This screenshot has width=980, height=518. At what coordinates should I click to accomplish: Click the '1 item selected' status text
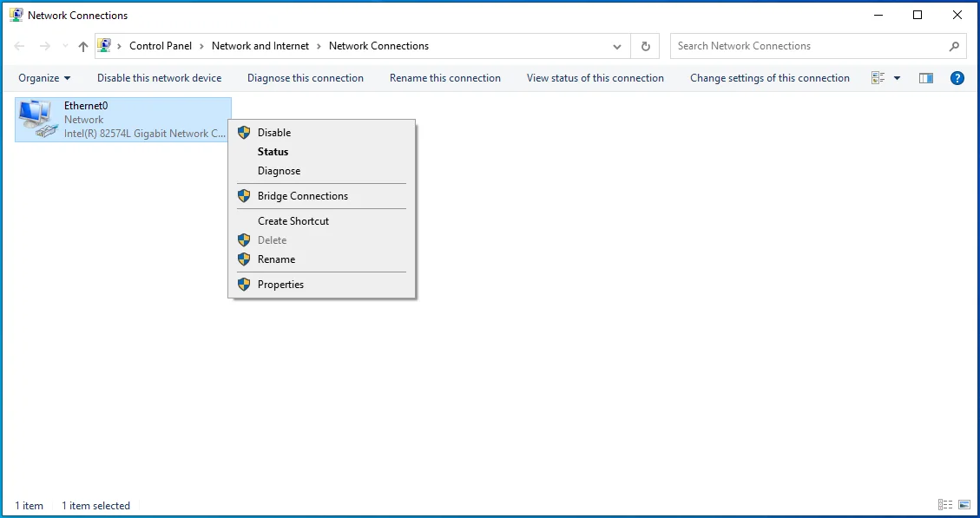click(95, 506)
